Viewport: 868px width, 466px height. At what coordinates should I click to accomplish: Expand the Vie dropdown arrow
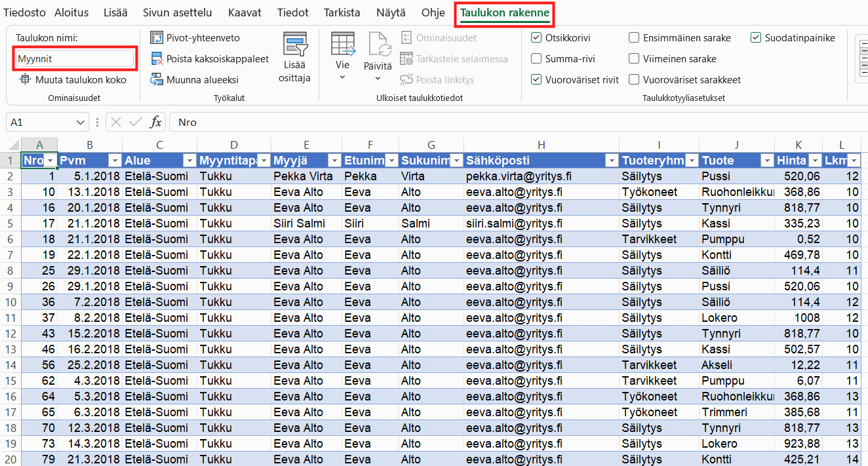click(x=342, y=77)
